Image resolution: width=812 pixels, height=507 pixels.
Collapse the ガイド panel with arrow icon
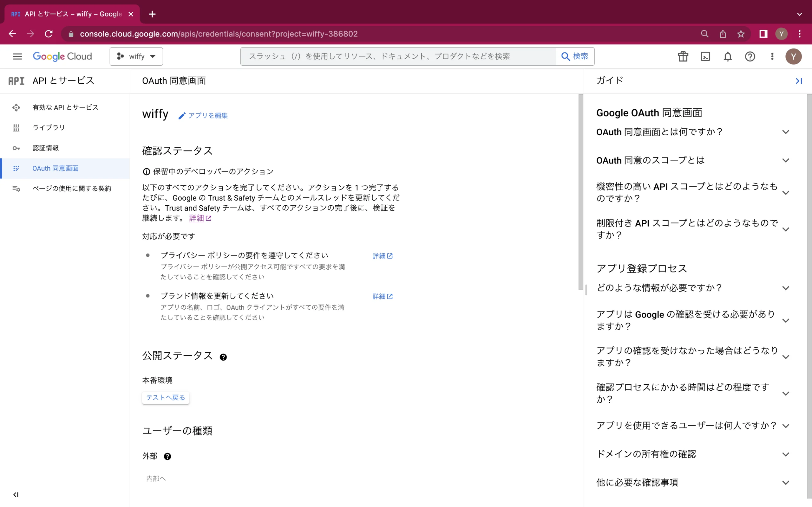tap(799, 81)
